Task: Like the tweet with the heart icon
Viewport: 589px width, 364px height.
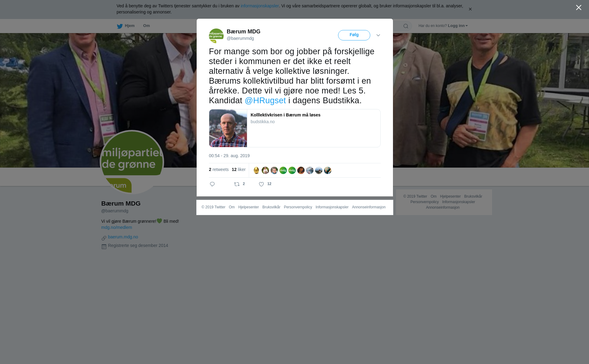Action: point(261,184)
